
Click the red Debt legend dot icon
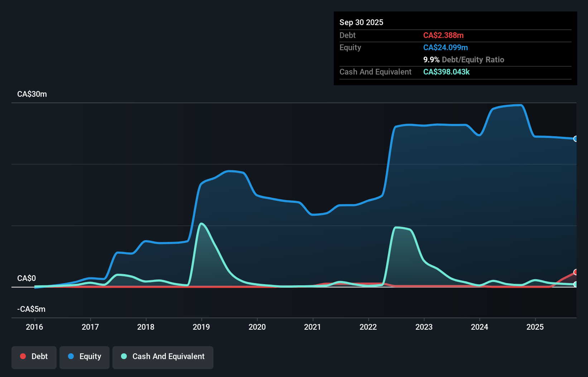tap(23, 356)
